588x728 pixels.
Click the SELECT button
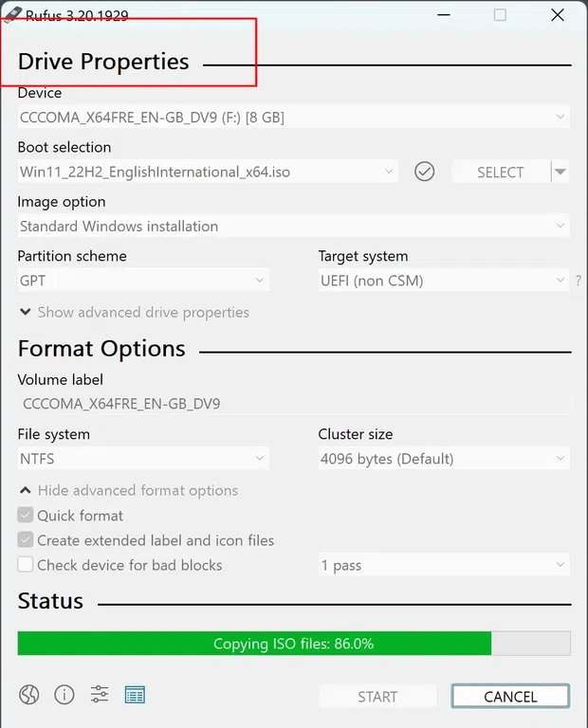click(x=500, y=172)
